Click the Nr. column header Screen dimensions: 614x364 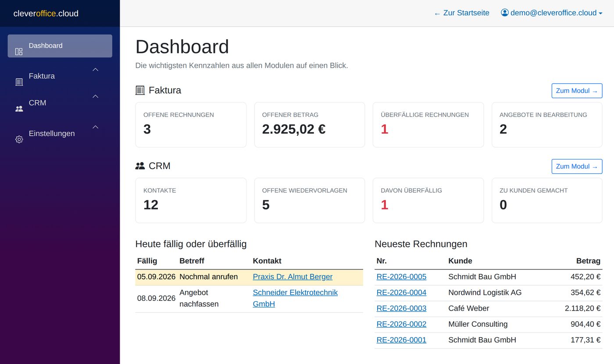382,261
